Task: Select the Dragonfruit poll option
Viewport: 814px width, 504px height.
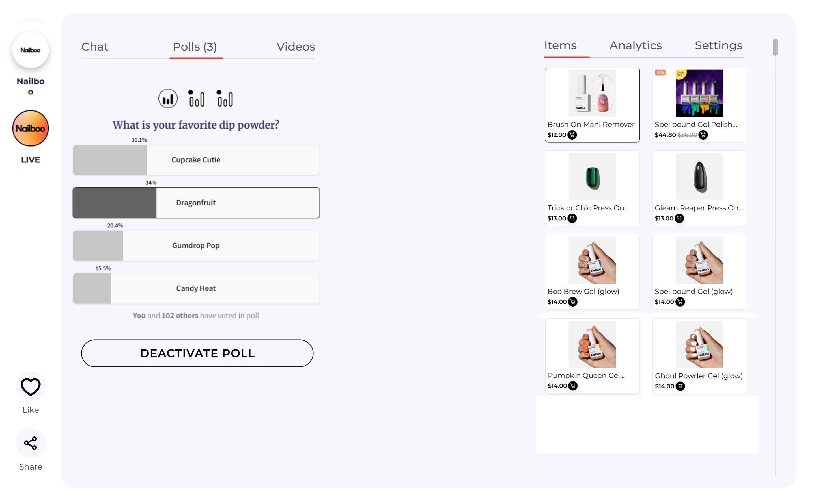Action: (196, 203)
